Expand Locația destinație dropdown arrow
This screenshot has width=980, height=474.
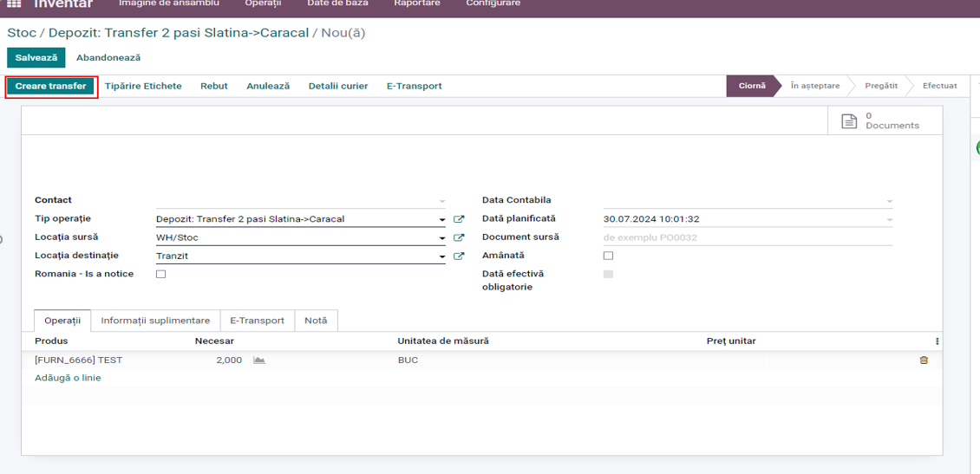click(x=442, y=256)
